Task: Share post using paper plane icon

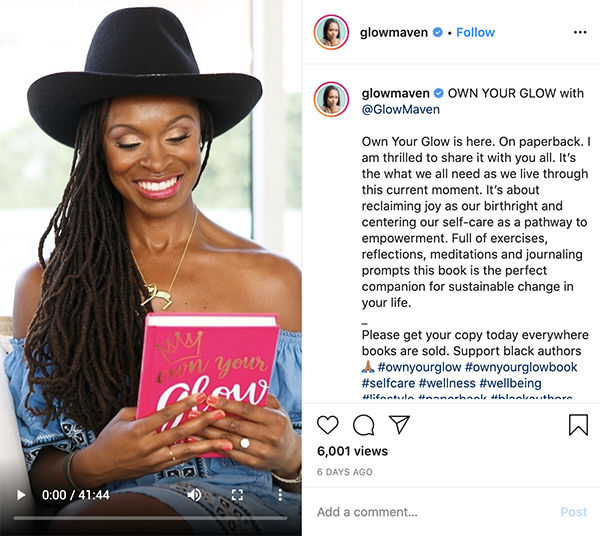Action: coord(399,424)
